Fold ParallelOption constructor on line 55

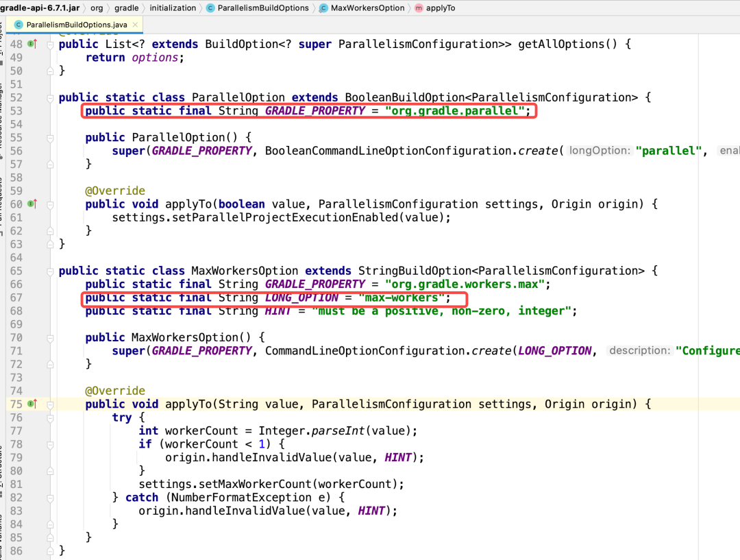click(x=49, y=137)
